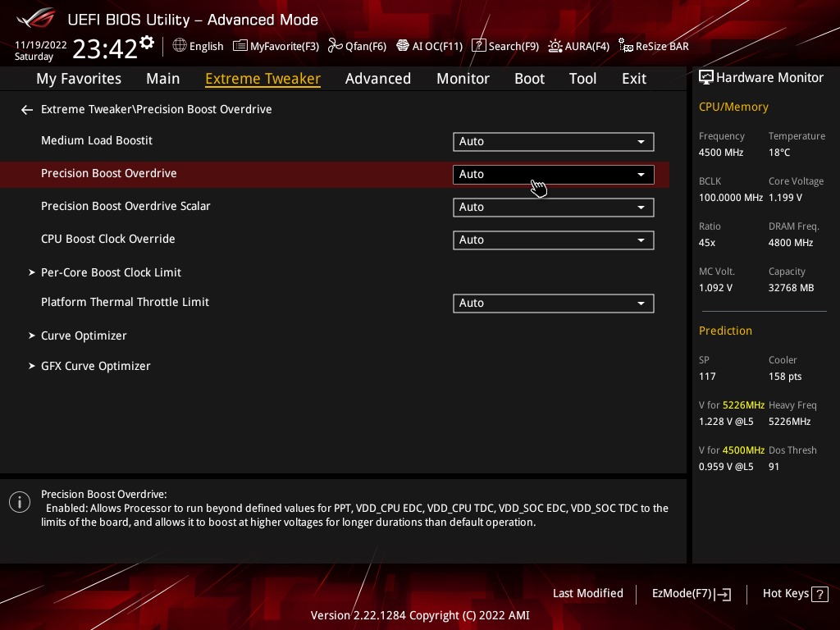Switch to the Main tab
This screenshot has width=840, height=630.
[x=163, y=79]
